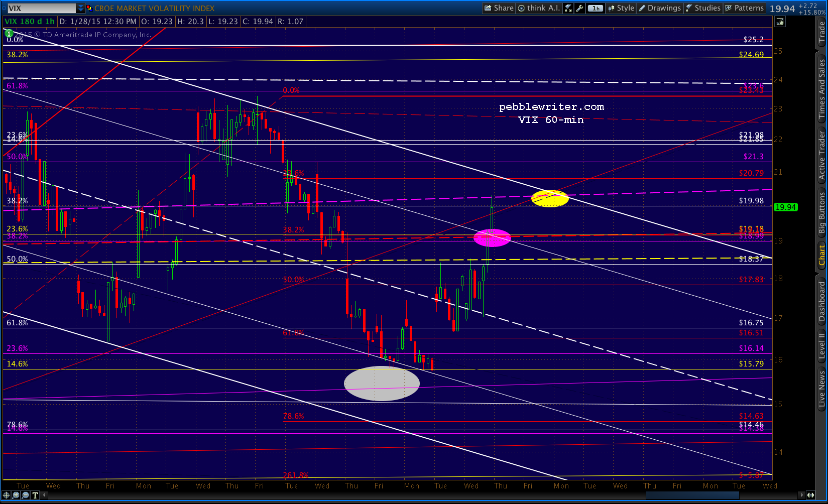Select the crosshair pointer tool at bottom left
Viewport: 828px width, 504px height.
point(6,495)
